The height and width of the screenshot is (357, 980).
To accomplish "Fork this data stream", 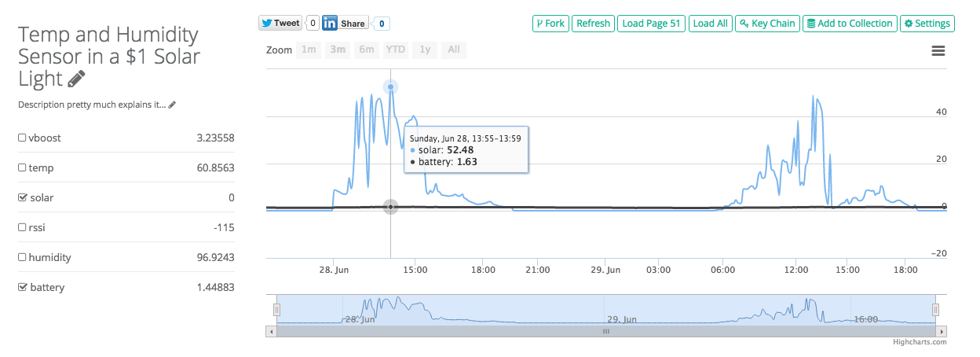I will pos(550,24).
